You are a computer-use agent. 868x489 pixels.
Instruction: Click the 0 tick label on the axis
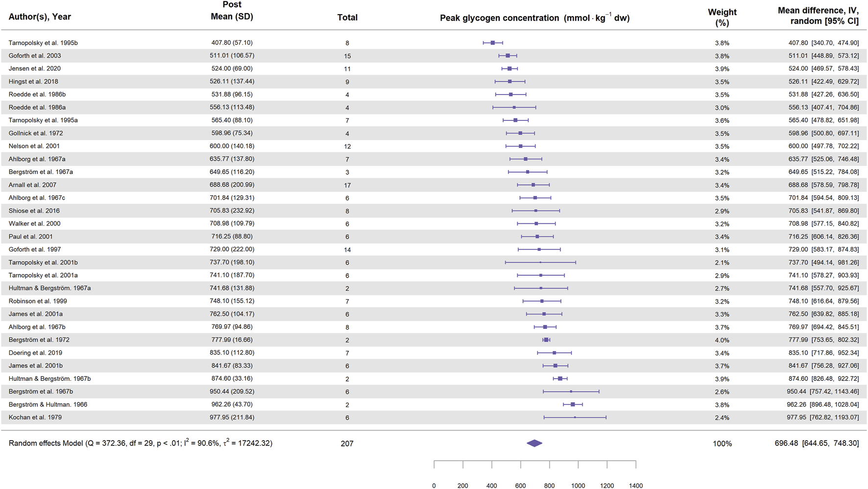(434, 486)
